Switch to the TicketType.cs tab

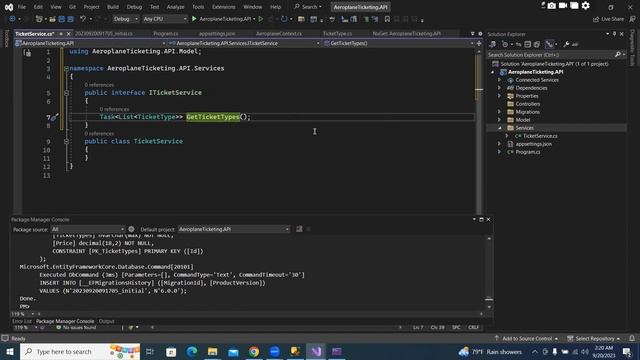[338, 33]
